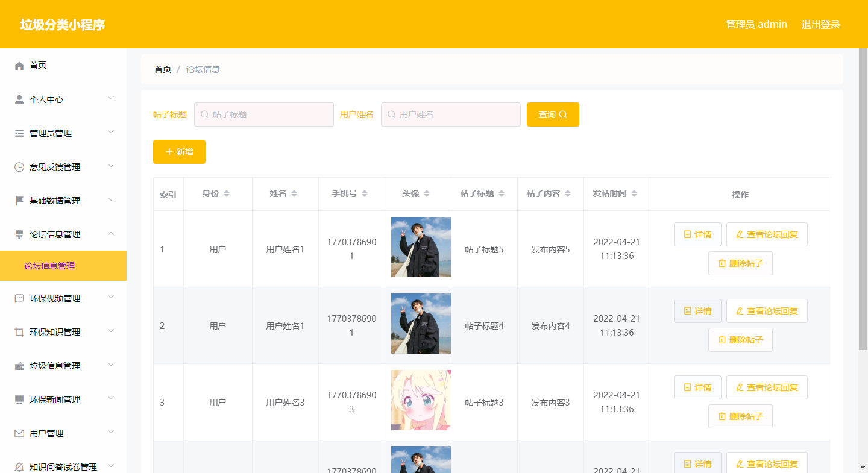Expand the 知识问答试卷管理 chevron
This screenshot has width=868, height=473.
(111, 465)
